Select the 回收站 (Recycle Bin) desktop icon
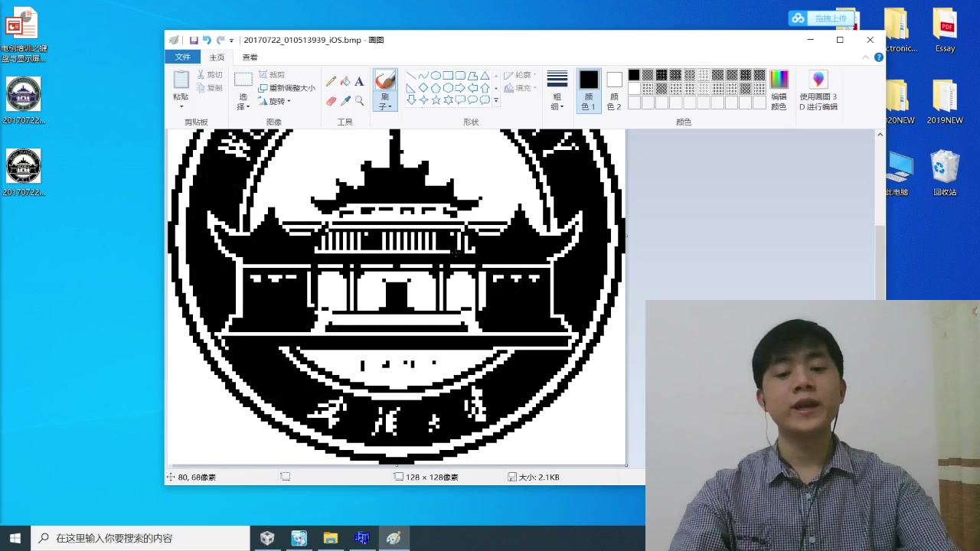 click(x=945, y=173)
